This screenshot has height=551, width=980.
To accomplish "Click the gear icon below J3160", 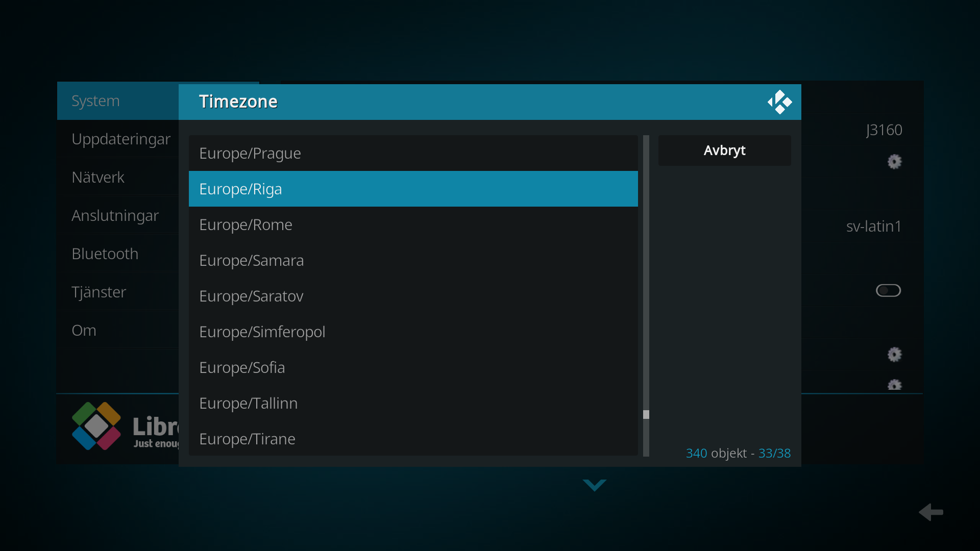I will 894,162.
